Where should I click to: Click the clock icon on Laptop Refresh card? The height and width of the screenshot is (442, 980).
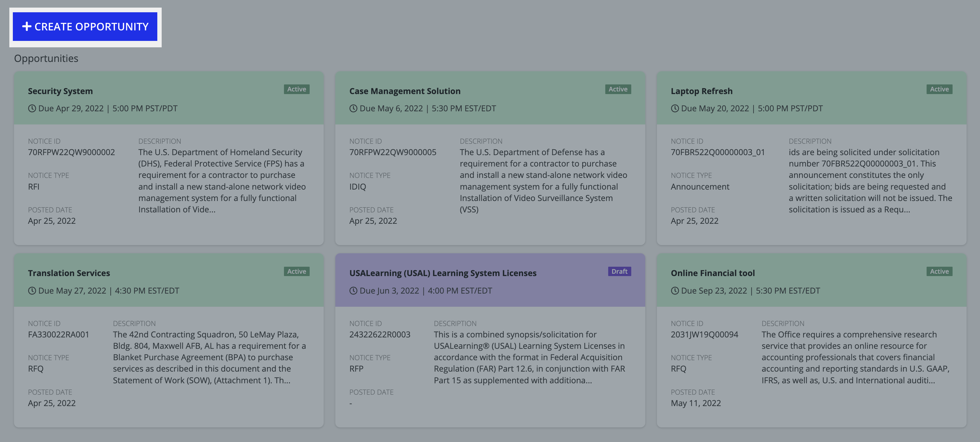tap(675, 108)
